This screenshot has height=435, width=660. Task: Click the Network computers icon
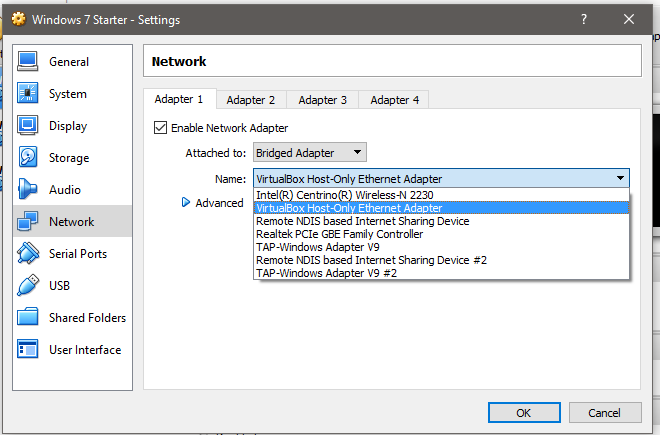point(28,221)
